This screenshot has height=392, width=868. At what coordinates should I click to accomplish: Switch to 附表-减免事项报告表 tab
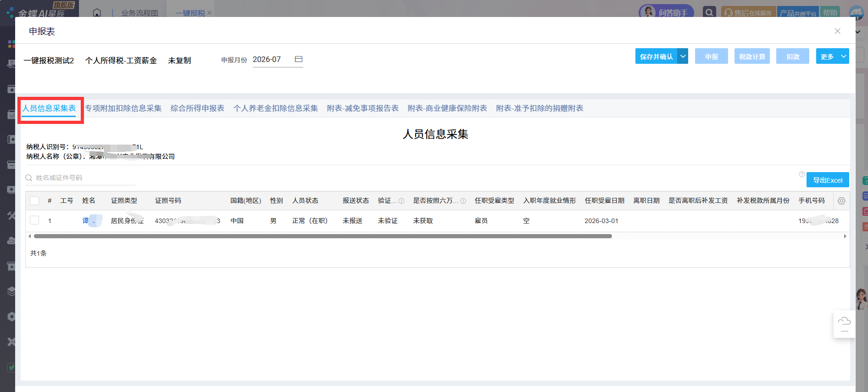pyautogui.click(x=363, y=108)
